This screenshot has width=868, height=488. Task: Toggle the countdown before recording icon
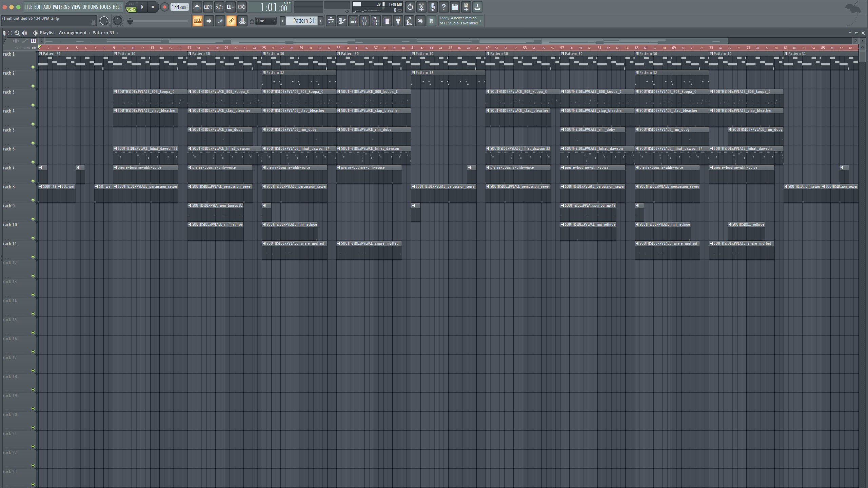219,7
